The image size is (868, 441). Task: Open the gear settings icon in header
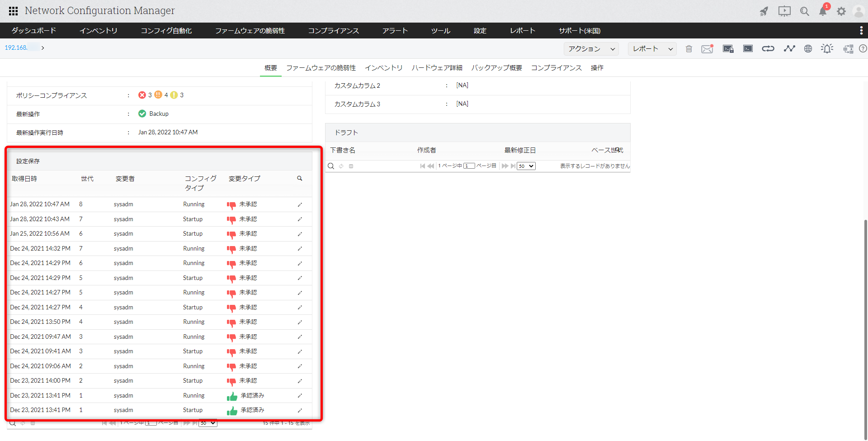841,11
